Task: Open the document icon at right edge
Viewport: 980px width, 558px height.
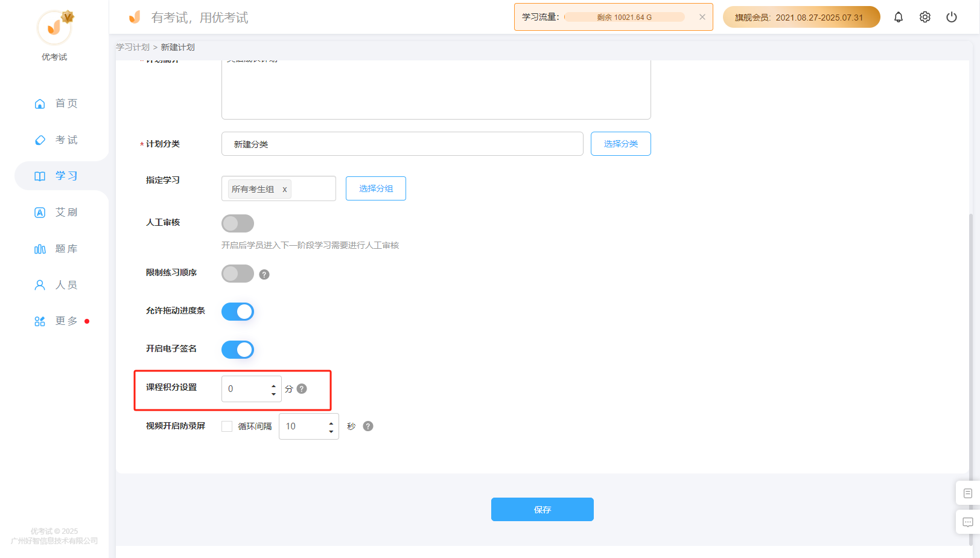Action: click(968, 493)
